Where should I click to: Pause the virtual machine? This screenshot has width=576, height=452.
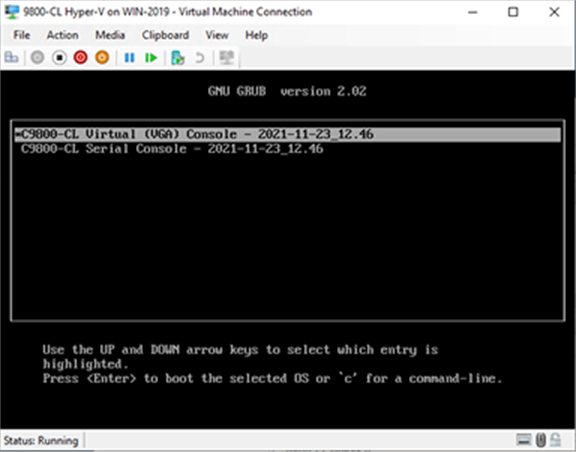[x=129, y=58]
